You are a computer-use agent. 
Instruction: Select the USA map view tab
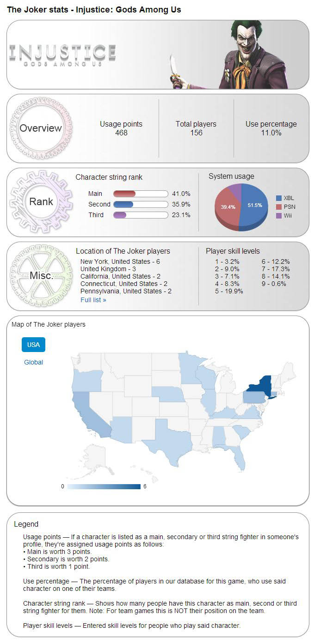[33, 345]
